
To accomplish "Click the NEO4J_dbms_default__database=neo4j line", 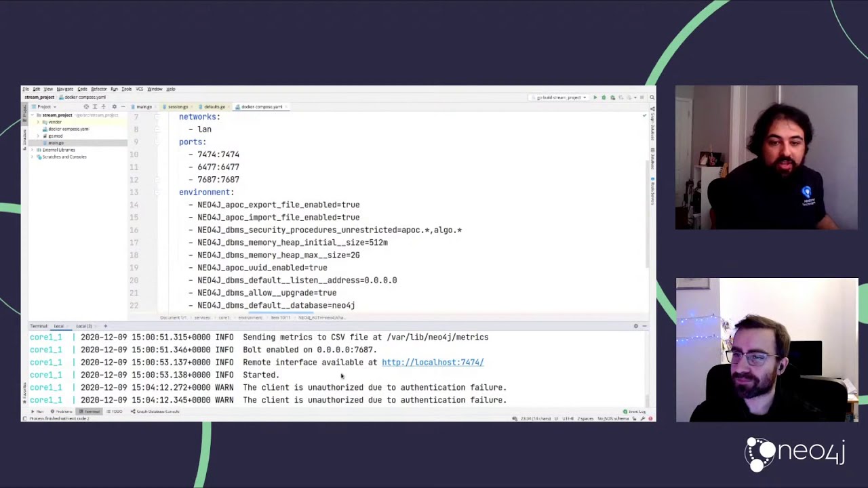I will (x=276, y=305).
